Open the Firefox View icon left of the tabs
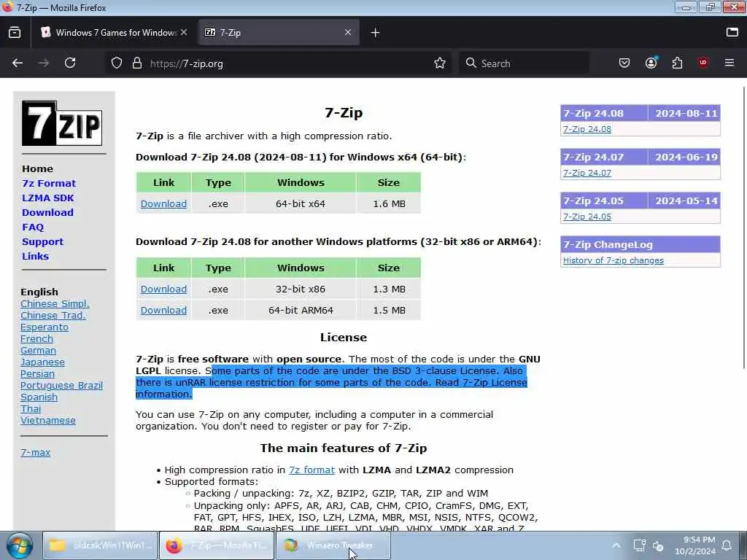The image size is (747, 560). (x=15, y=32)
